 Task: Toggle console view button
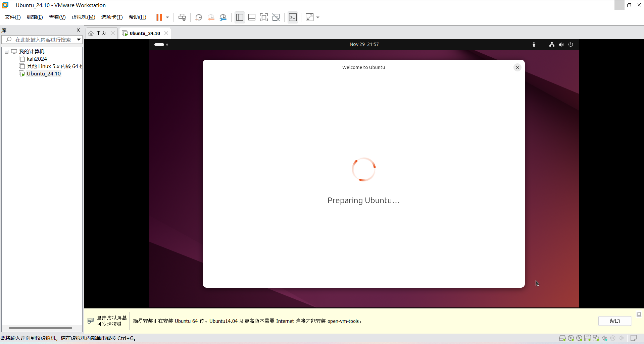293,17
